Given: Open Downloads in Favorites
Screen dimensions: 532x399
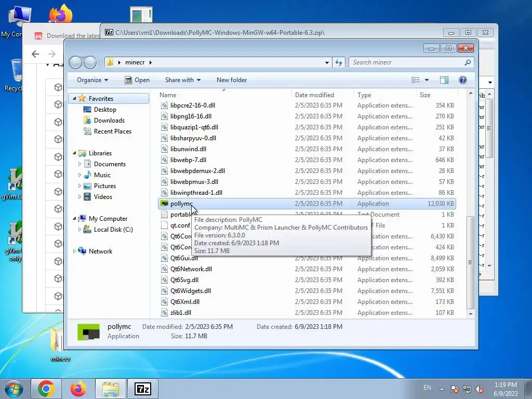Looking at the screenshot, I should coord(109,121).
